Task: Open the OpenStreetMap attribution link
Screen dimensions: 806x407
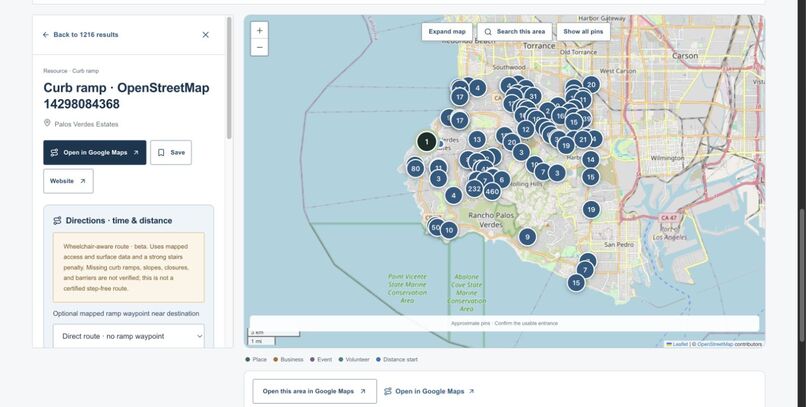Action: [715, 344]
